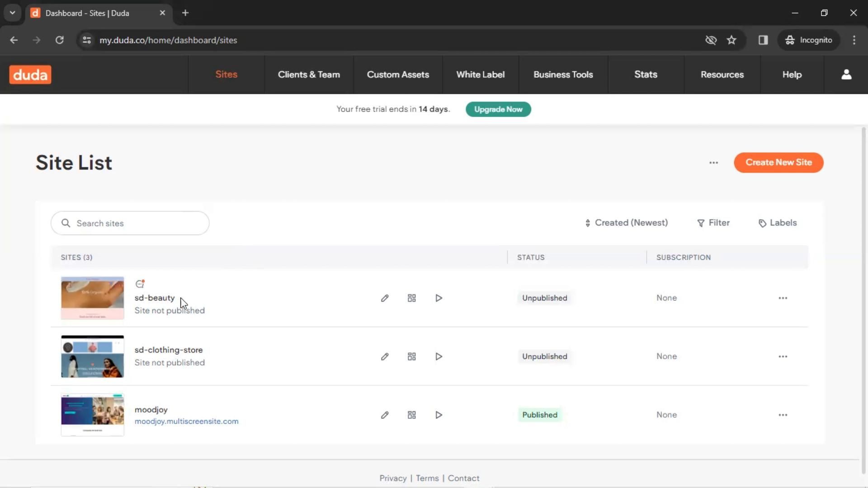This screenshot has height=488, width=868.
Task: Bookmark this page with the star icon
Action: [731, 40]
